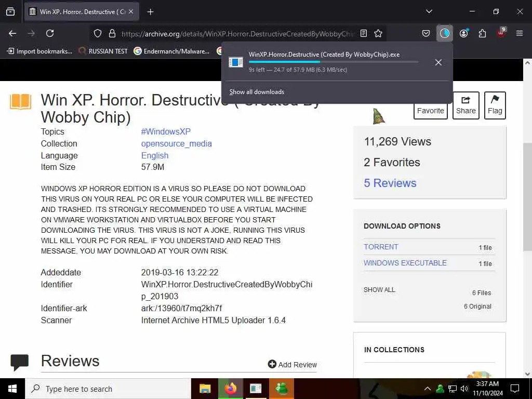Open a new browser tab
The width and height of the screenshot is (532, 399).
coord(150,12)
